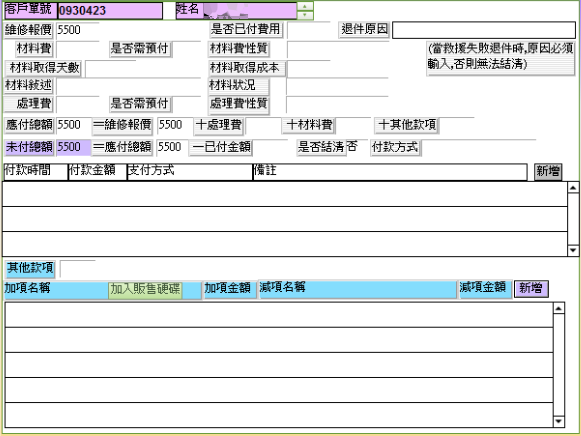The height and width of the screenshot is (436, 581).
Task: Click the 加入販售硬碟 button
Action: (x=145, y=289)
